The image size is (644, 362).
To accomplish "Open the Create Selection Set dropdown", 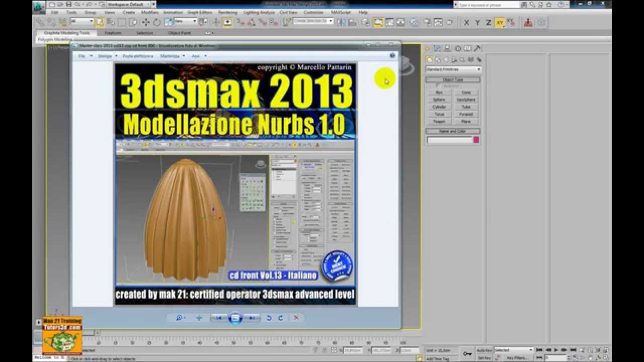I will click(313, 22).
